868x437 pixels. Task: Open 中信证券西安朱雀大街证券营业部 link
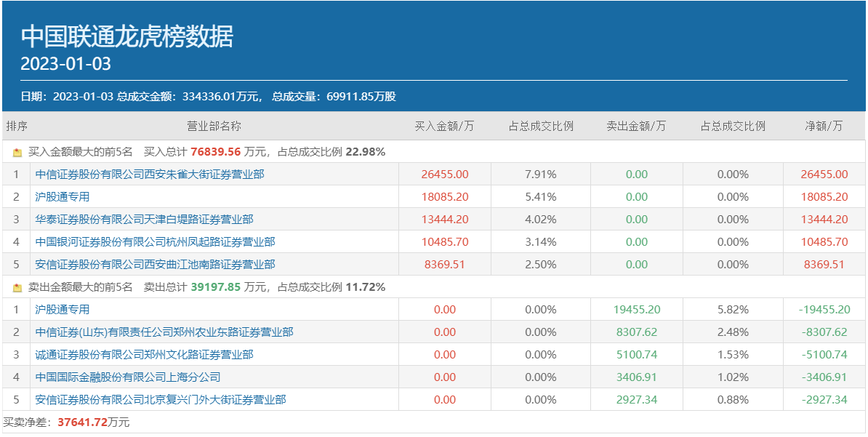pos(150,175)
